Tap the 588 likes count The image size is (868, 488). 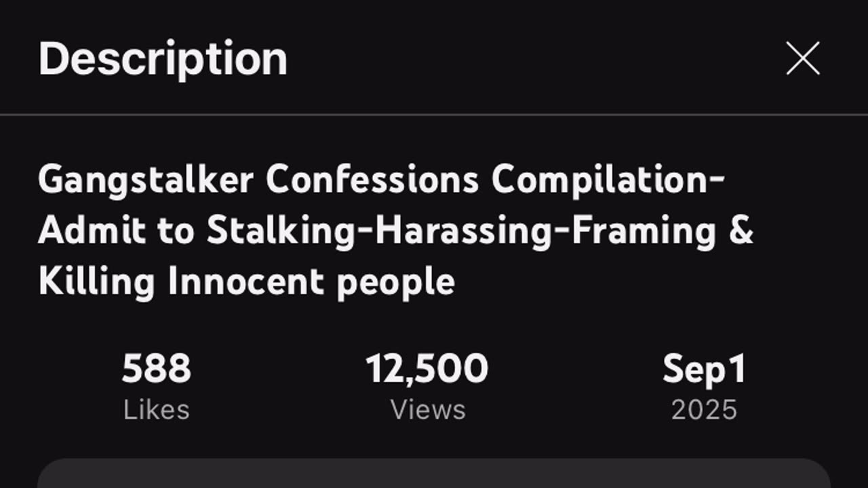click(157, 369)
